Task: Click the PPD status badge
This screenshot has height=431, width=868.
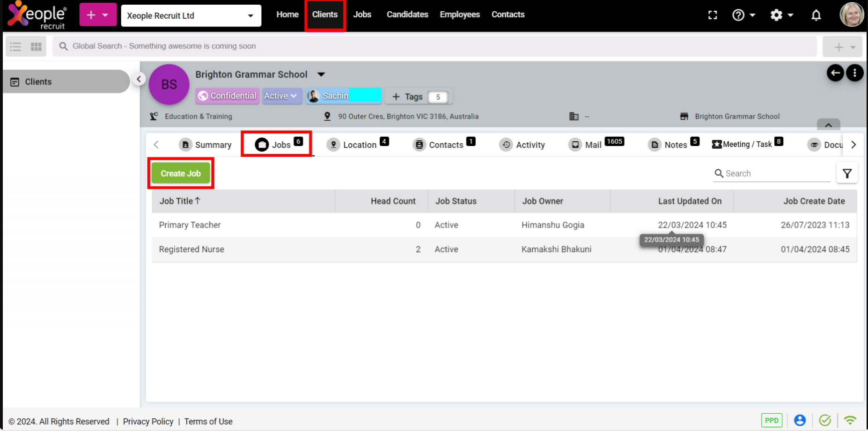Action: 772,420
